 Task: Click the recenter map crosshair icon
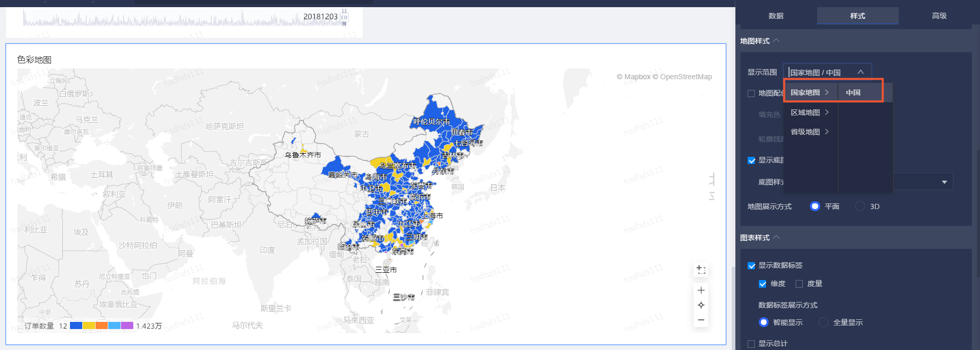tap(701, 305)
